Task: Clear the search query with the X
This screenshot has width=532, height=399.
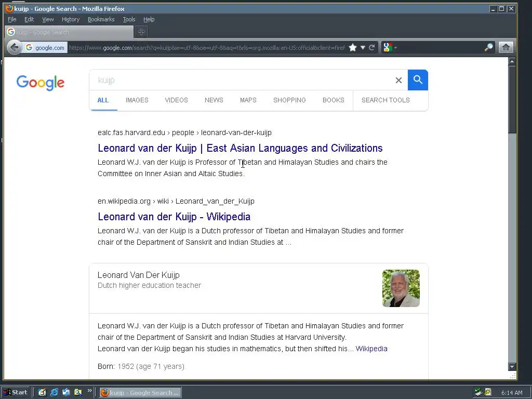Action: click(x=398, y=80)
